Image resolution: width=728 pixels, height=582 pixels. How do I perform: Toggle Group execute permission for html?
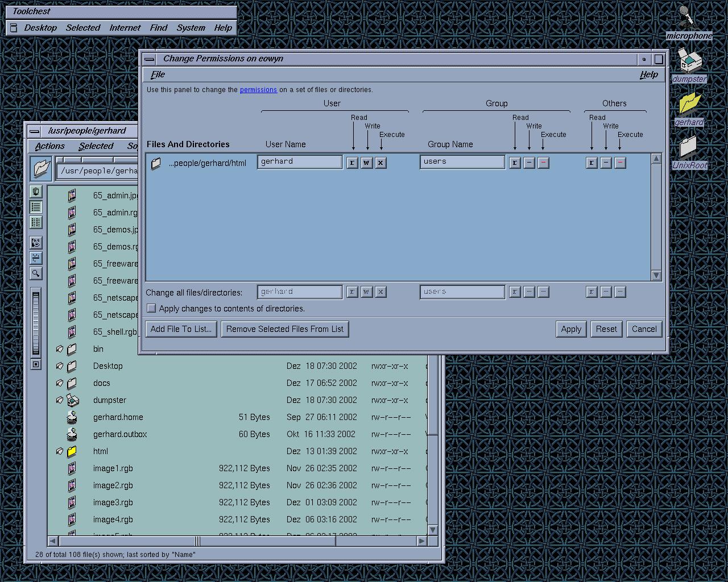coord(543,163)
